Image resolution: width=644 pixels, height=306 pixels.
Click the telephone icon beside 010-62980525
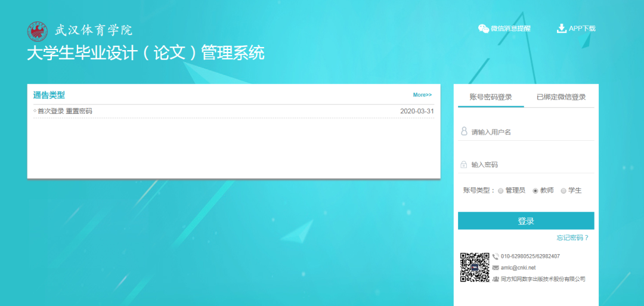(496, 256)
